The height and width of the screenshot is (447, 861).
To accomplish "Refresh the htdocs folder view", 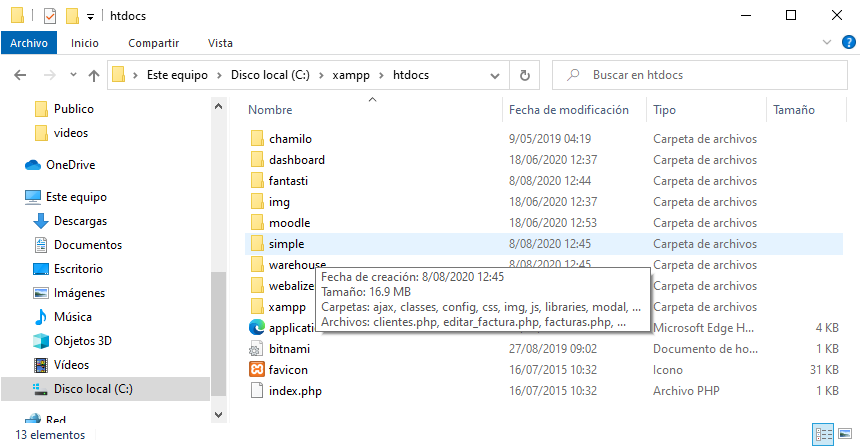I will (525, 75).
